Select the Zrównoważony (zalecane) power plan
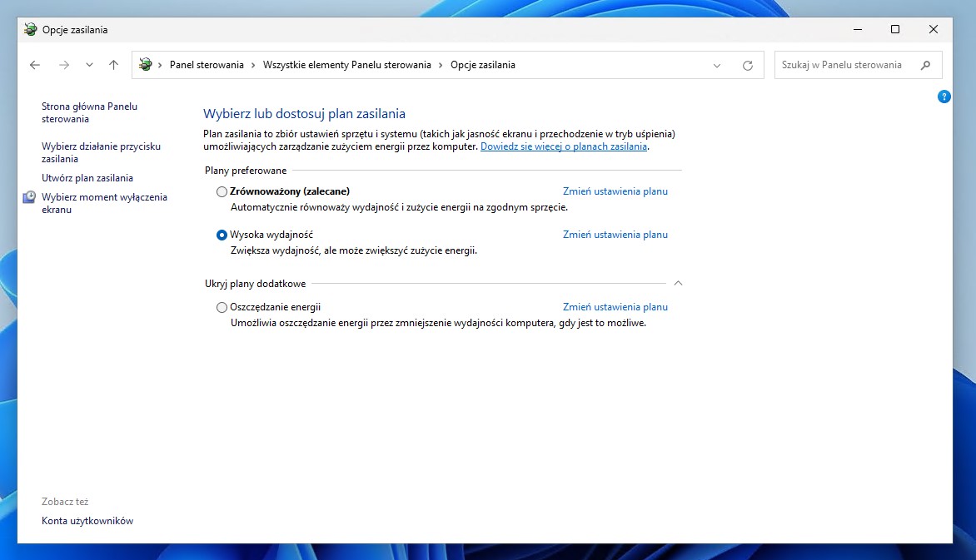 [222, 191]
